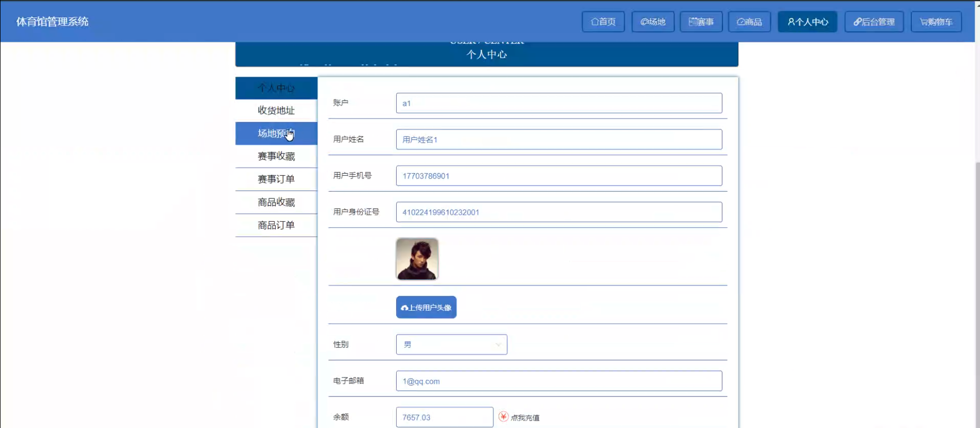The image size is (980, 428).
Task: Focus the 电子邮箱 email field
Action: point(559,381)
